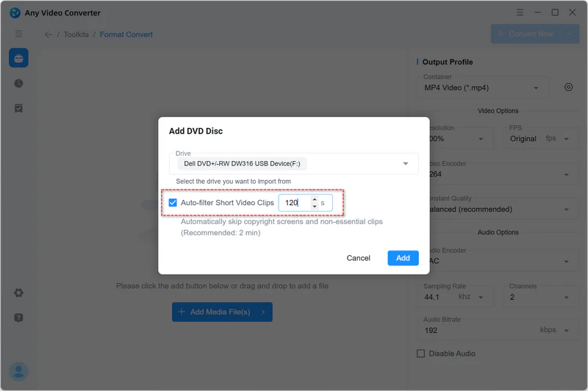Open settings via sidebar gear icon
The height and width of the screenshot is (391, 588).
tap(19, 293)
